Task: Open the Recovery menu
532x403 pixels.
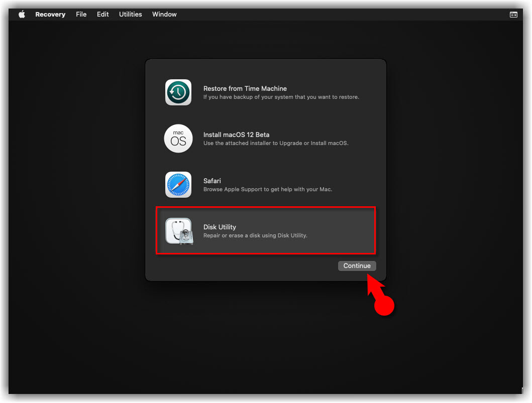Action: [x=50, y=14]
